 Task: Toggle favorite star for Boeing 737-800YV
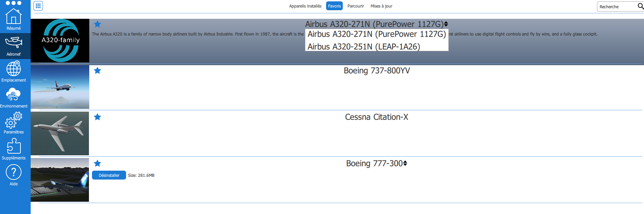pyautogui.click(x=97, y=71)
